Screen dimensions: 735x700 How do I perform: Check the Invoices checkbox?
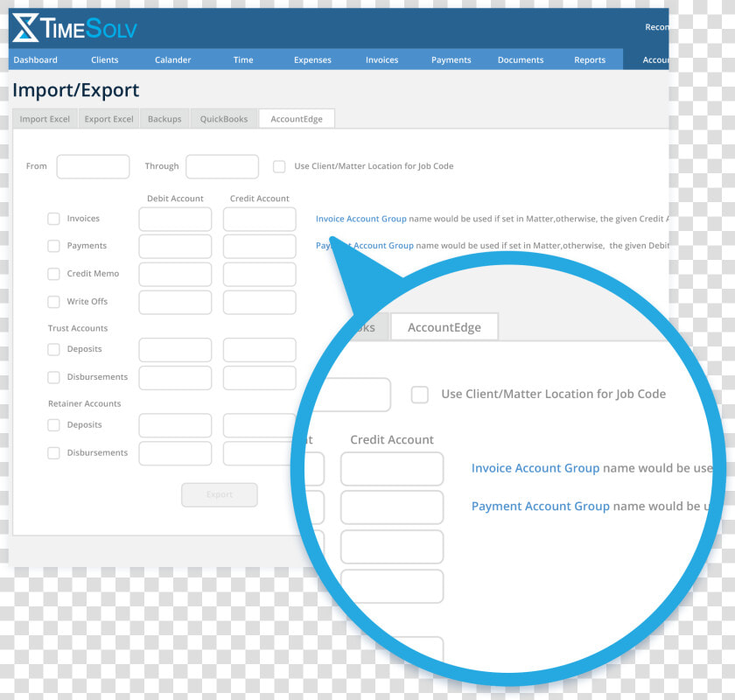[x=54, y=219]
